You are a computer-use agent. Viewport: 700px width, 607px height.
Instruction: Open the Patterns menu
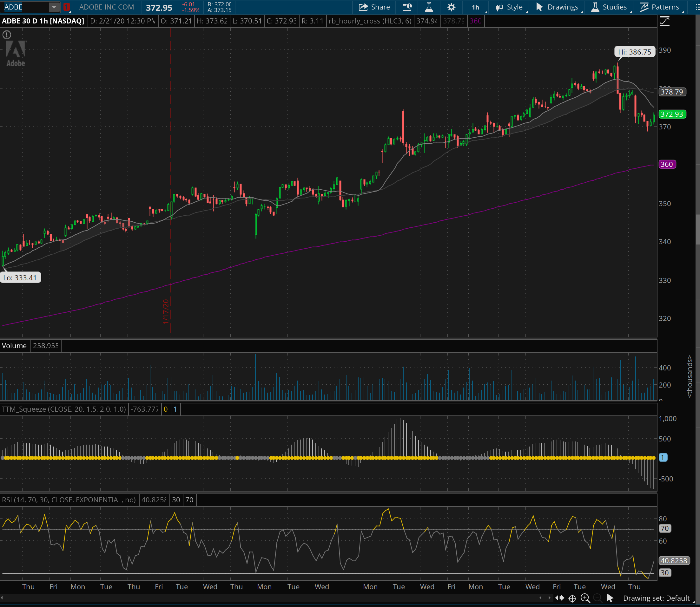660,7
